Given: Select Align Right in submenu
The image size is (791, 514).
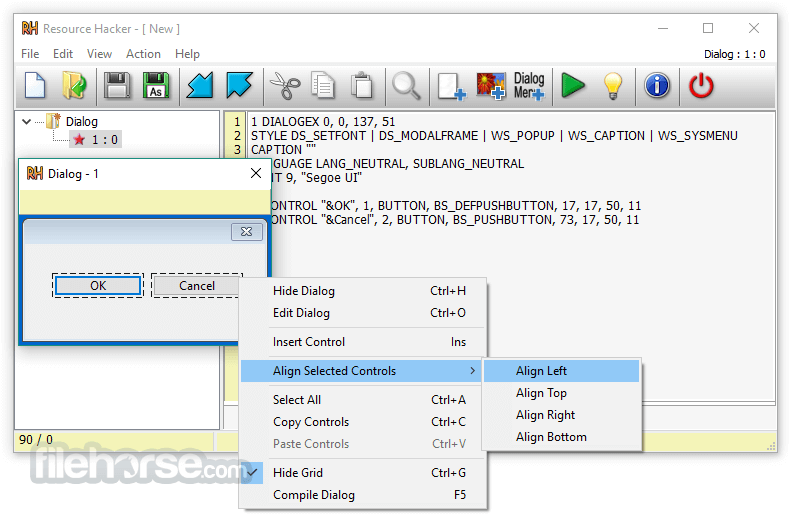Looking at the screenshot, I should (x=561, y=415).
